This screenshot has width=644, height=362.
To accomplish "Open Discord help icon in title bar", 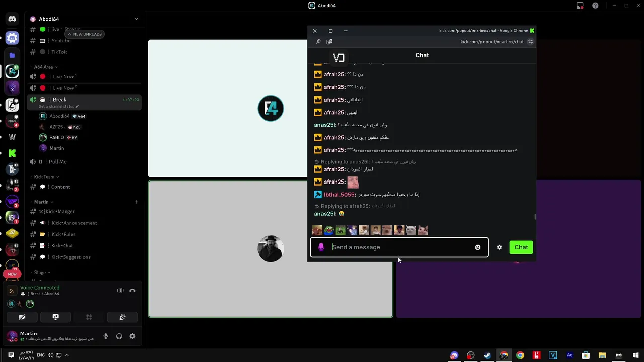I will [x=596, y=6].
